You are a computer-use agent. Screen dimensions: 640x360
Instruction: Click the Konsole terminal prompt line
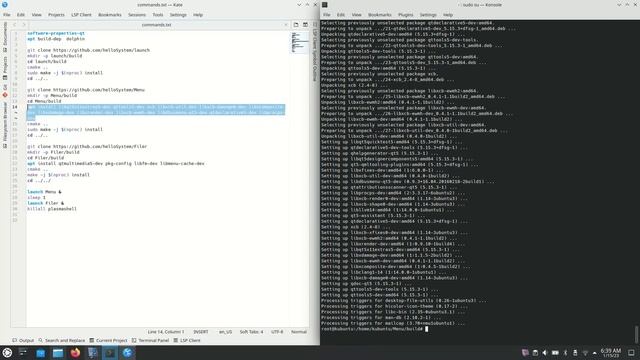pos(374,329)
